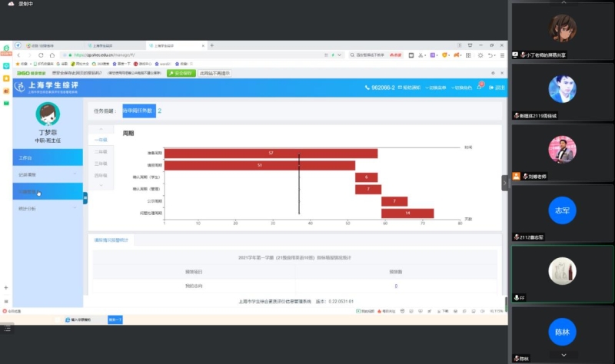
Task: Click the 0 count link in table
Action: 396,286
